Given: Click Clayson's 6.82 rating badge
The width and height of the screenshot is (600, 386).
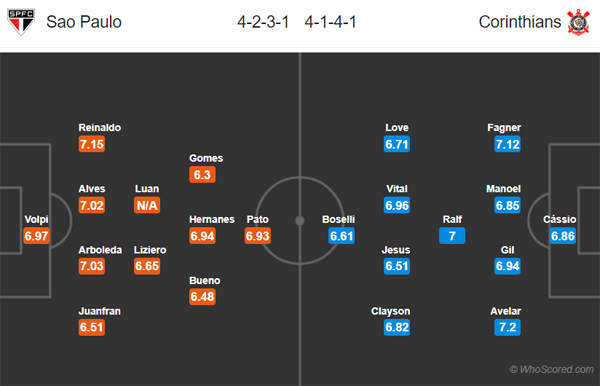Looking at the screenshot, I should (397, 327).
